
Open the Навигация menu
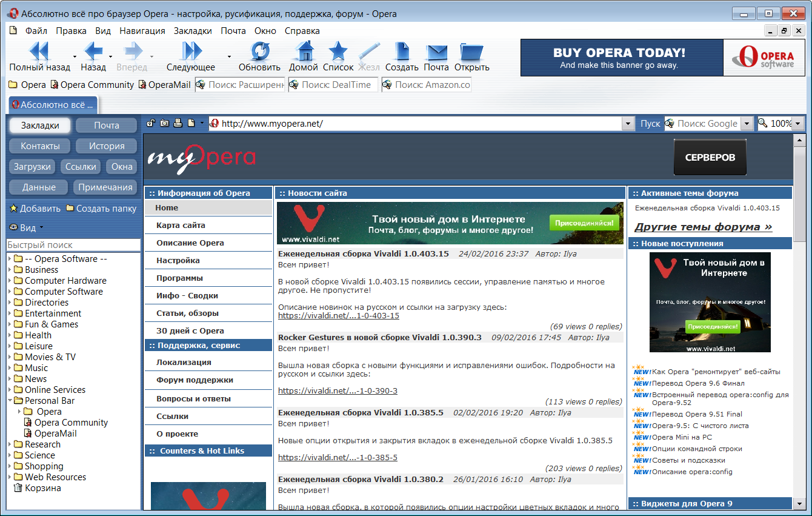[x=142, y=31]
